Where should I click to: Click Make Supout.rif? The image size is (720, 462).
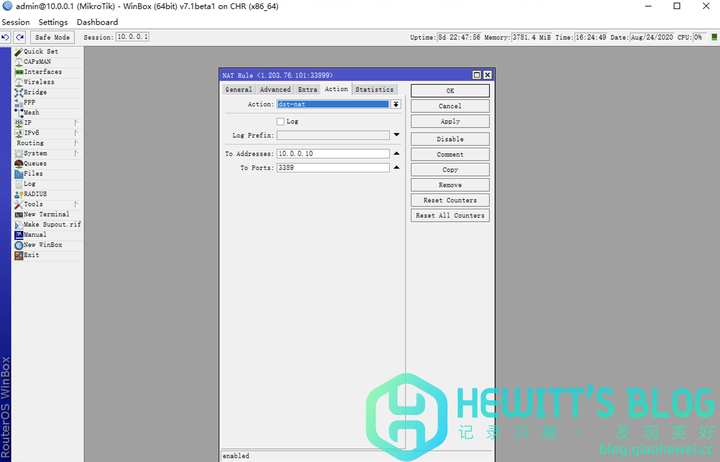pyautogui.click(x=47, y=224)
